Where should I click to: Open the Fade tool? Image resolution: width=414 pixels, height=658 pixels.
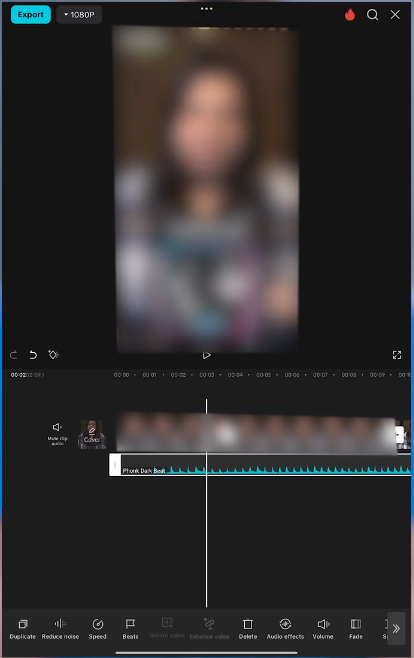coord(356,629)
